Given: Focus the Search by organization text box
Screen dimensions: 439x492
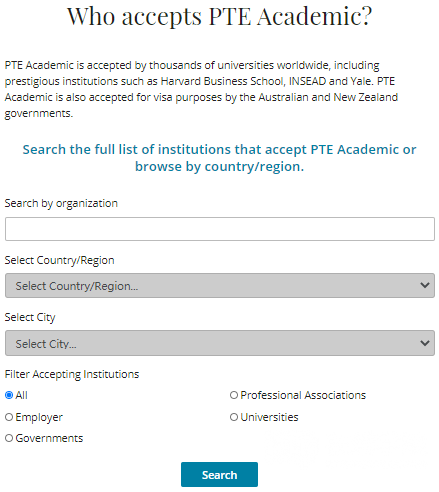Looking at the screenshot, I should (220, 229).
